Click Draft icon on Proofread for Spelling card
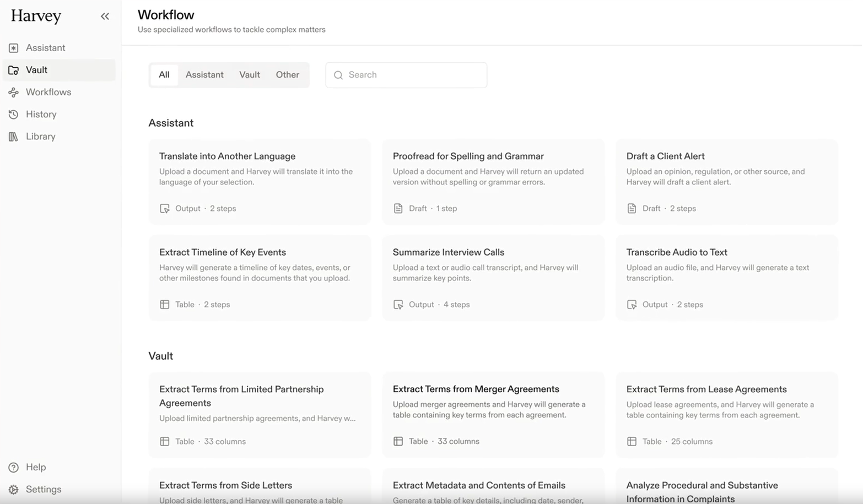The width and height of the screenshot is (863, 504). (x=398, y=209)
